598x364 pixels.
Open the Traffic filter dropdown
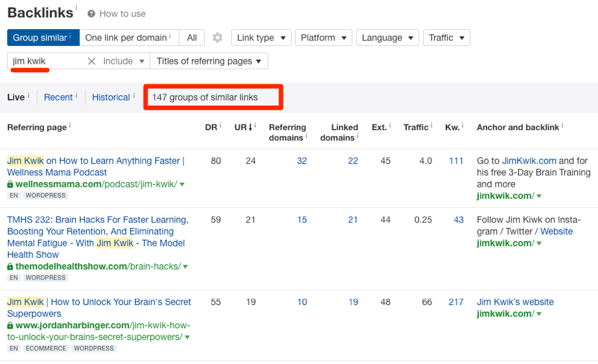pos(446,38)
